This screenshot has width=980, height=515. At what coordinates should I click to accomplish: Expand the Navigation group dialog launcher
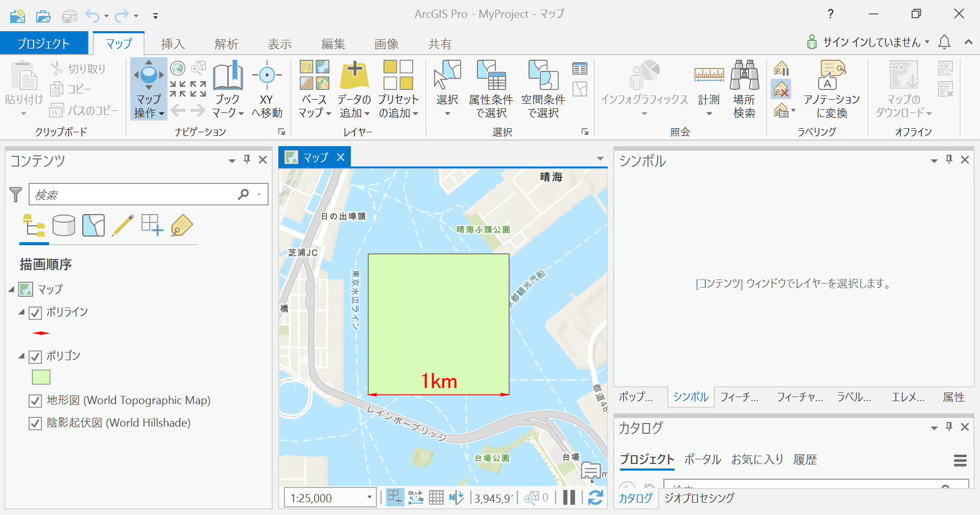pos(281,132)
